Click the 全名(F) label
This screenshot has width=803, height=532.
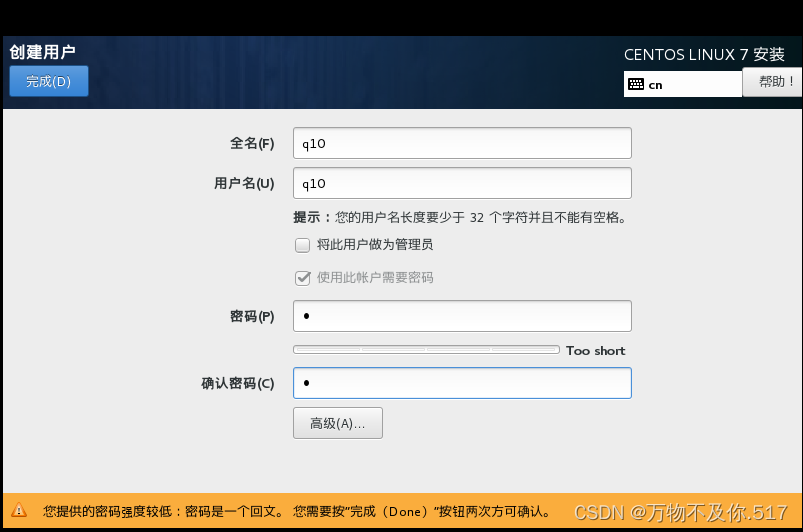pos(252,143)
